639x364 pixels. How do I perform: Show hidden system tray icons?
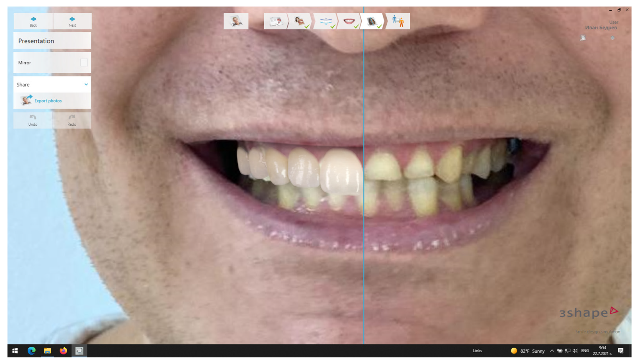click(552, 351)
